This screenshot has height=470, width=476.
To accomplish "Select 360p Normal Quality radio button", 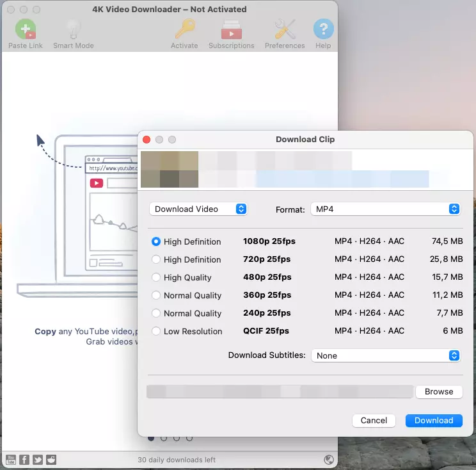I will click(156, 295).
